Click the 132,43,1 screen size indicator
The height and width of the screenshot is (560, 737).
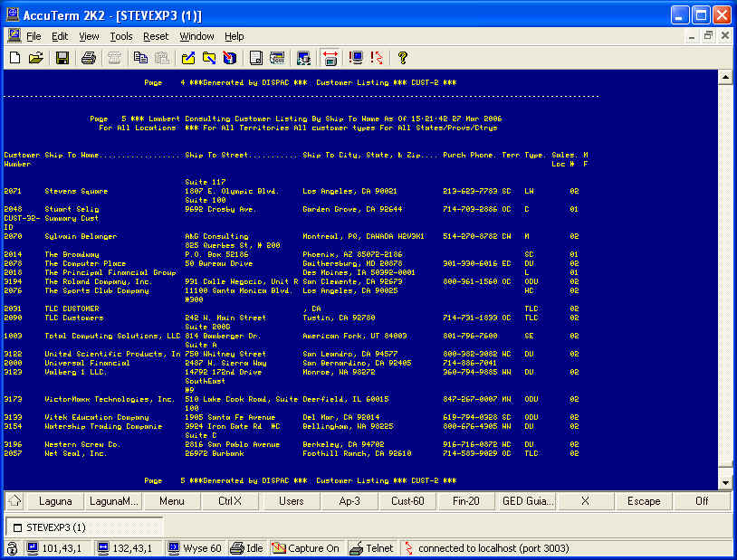coord(129,548)
